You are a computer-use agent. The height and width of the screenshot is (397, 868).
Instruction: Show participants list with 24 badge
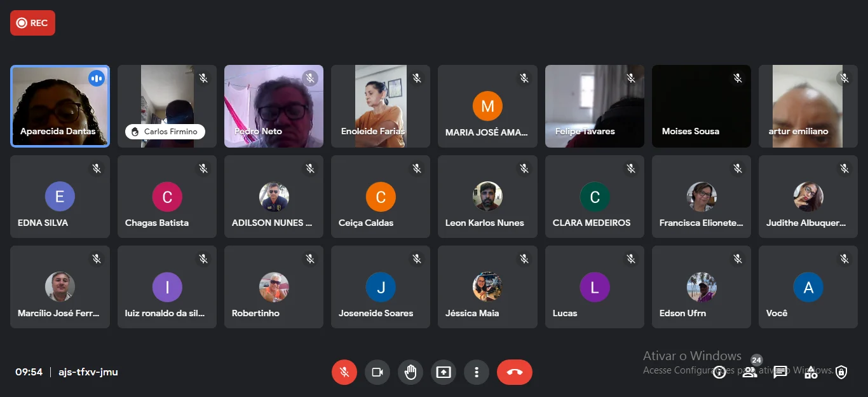pyautogui.click(x=750, y=372)
